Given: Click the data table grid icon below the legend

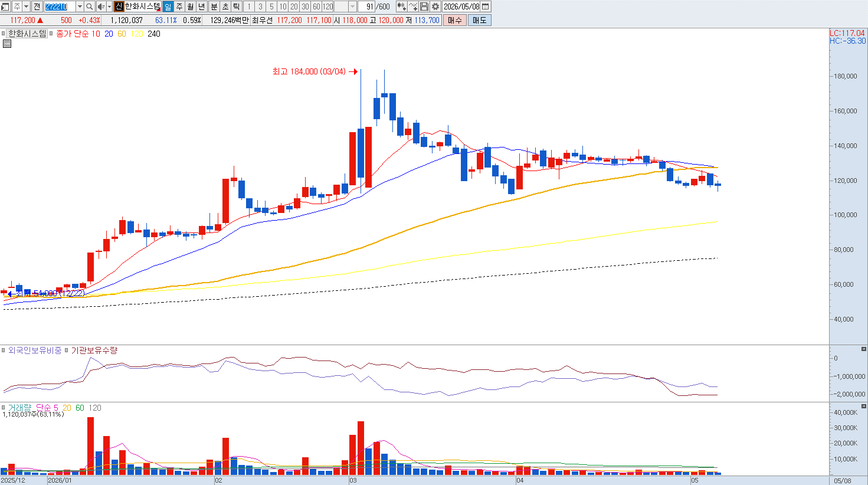Looking at the screenshot, I should point(7,44).
